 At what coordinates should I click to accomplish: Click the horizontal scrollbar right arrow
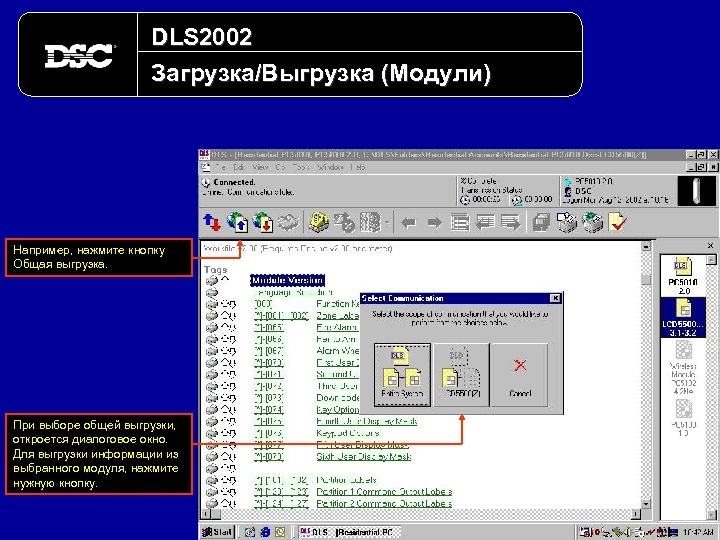[636, 514]
